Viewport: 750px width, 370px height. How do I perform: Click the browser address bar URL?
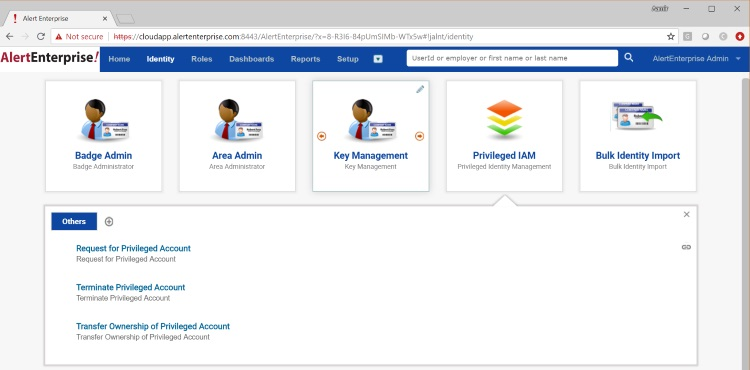(294, 36)
